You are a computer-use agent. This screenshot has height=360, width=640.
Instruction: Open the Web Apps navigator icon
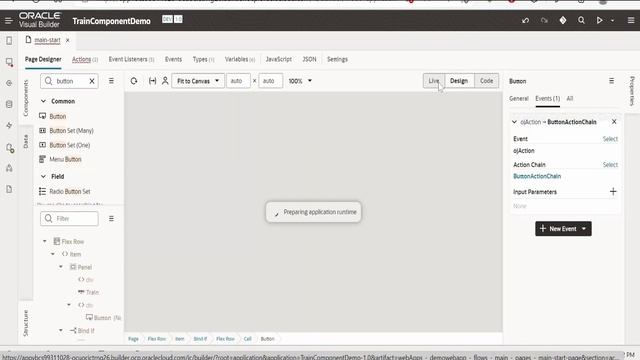coord(9,62)
